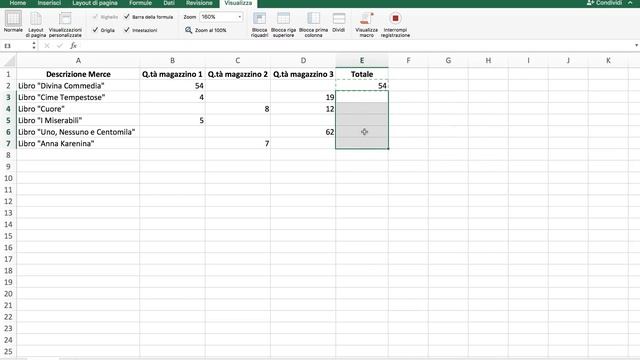Click cell B5 containing 5
The image size is (640, 360).
point(172,120)
